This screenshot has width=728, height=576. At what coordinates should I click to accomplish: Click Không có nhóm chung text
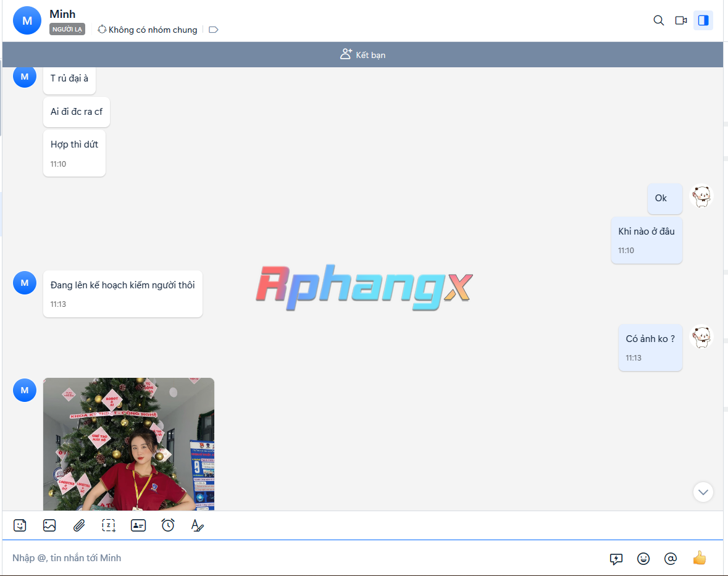tap(153, 30)
